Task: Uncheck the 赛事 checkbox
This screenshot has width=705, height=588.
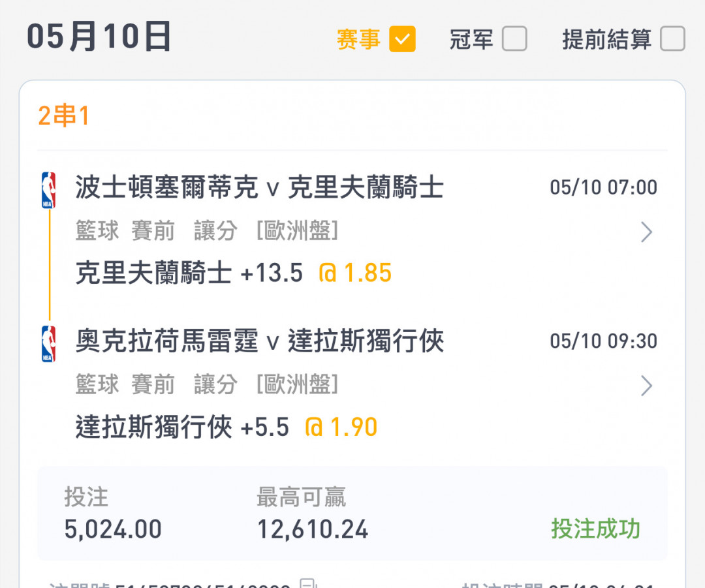Action: [402, 39]
